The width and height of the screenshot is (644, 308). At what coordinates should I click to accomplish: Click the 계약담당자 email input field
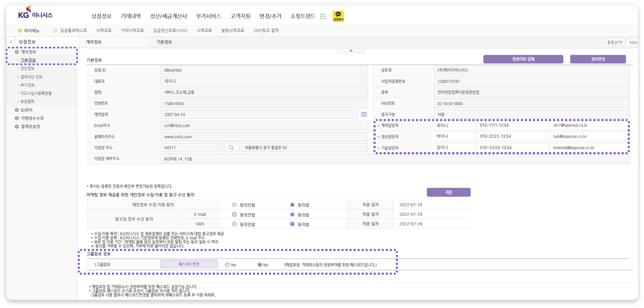(x=589, y=125)
